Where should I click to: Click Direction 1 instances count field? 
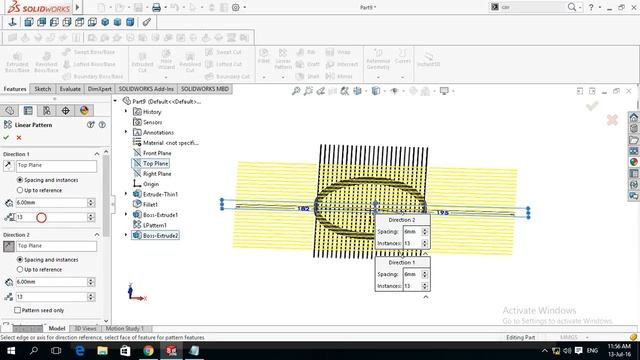tap(51, 217)
